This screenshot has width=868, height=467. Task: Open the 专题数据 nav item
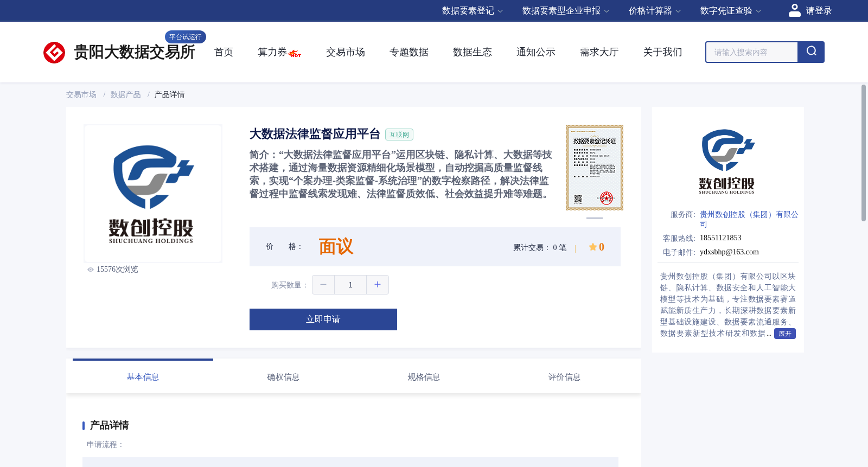[x=409, y=52]
